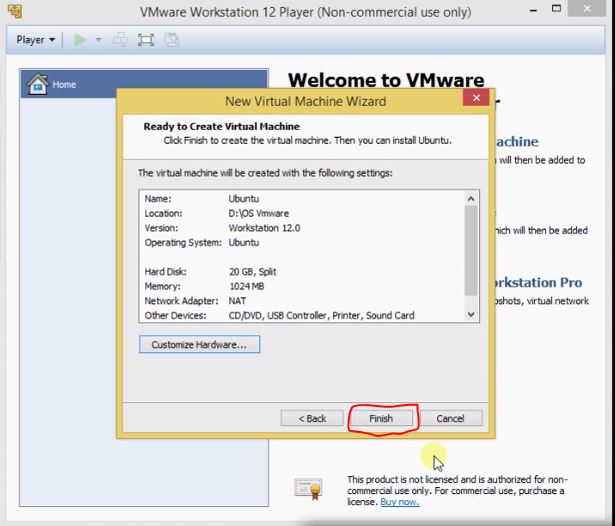Viewport: 615px width, 526px height.
Task: Select the 'D:\OS Vmware' location value
Action: pyautogui.click(x=259, y=213)
